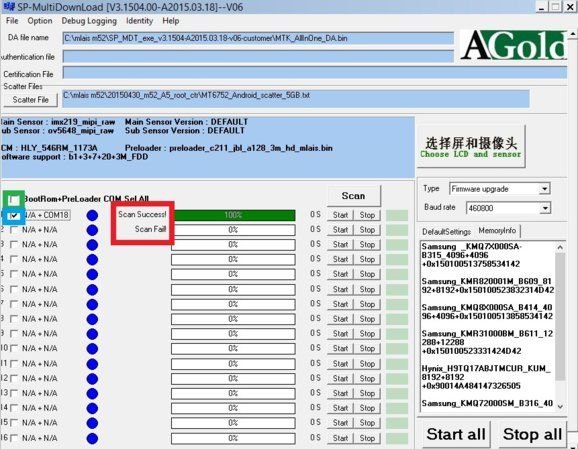The width and height of the screenshot is (578, 449).
Task: Select the Samsung_KMR820001M_B609 memory entry
Action: click(487, 286)
